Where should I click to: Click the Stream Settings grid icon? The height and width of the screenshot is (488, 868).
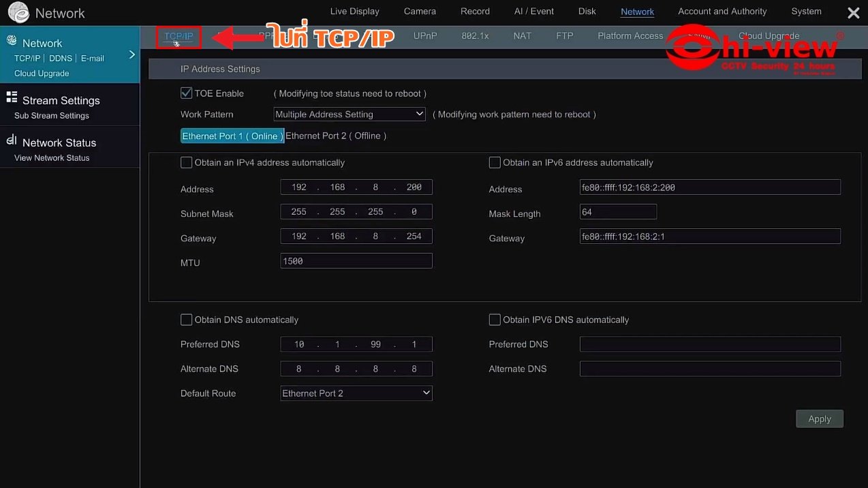[x=12, y=98]
